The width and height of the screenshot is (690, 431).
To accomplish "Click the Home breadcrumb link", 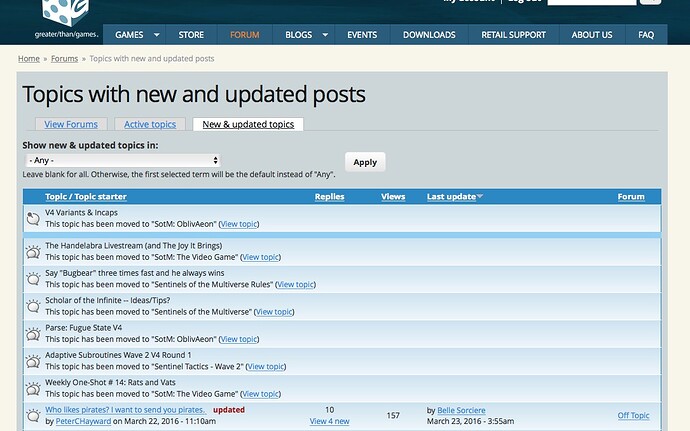I will pos(29,59).
